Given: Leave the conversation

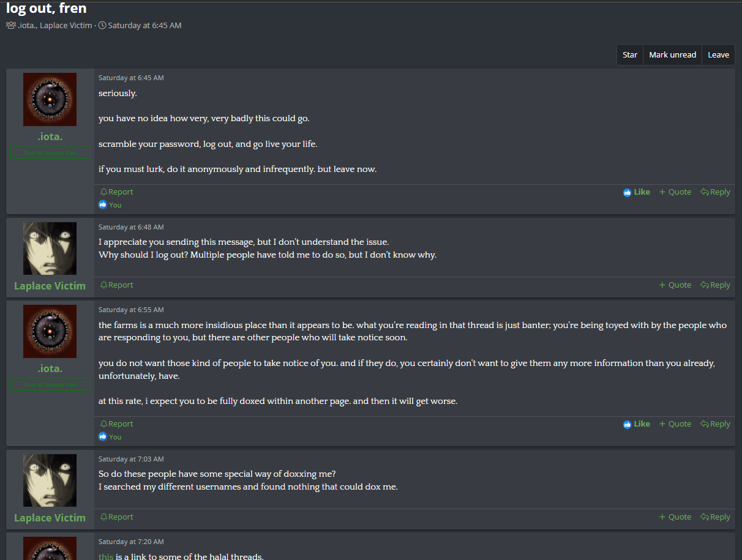Looking at the screenshot, I should click(x=718, y=54).
